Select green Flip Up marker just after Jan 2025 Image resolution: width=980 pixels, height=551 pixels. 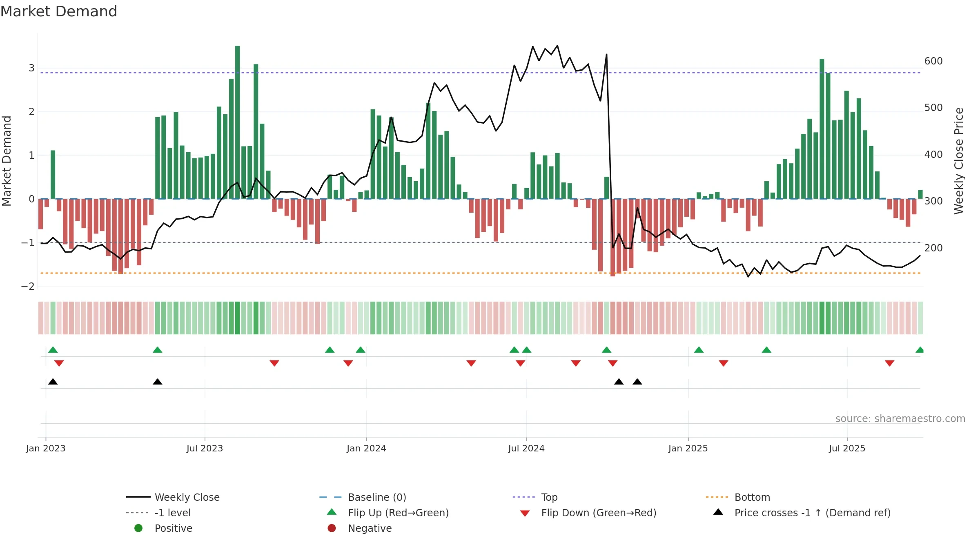pos(699,350)
